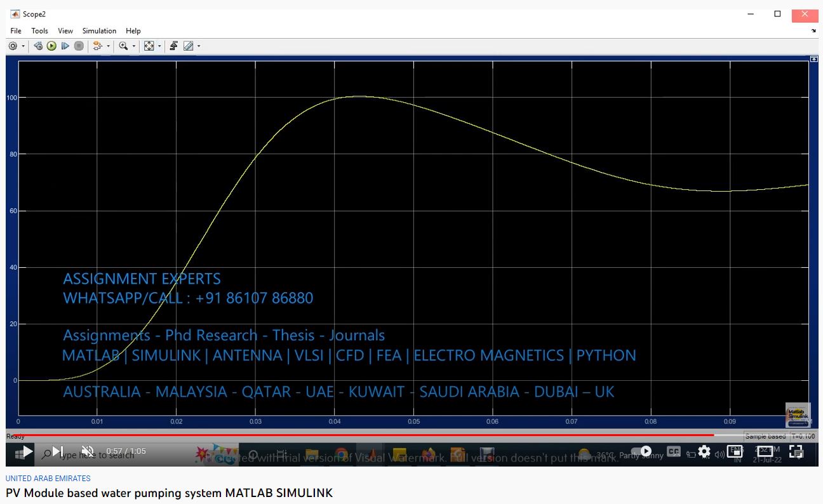Click the x-axis label 0.05
Image resolution: width=823 pixels, height=504 pixels.
pos(413,421)
